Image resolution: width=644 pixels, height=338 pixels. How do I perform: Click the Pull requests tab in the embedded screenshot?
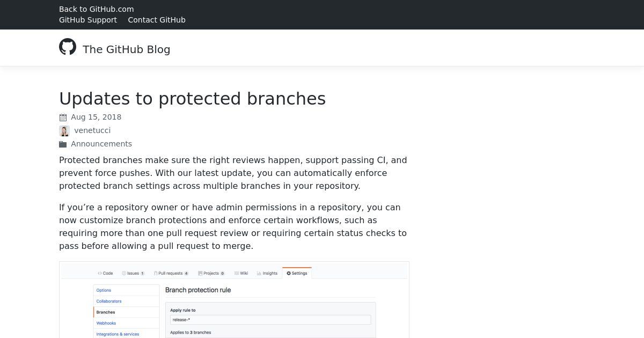pos(171,273)
